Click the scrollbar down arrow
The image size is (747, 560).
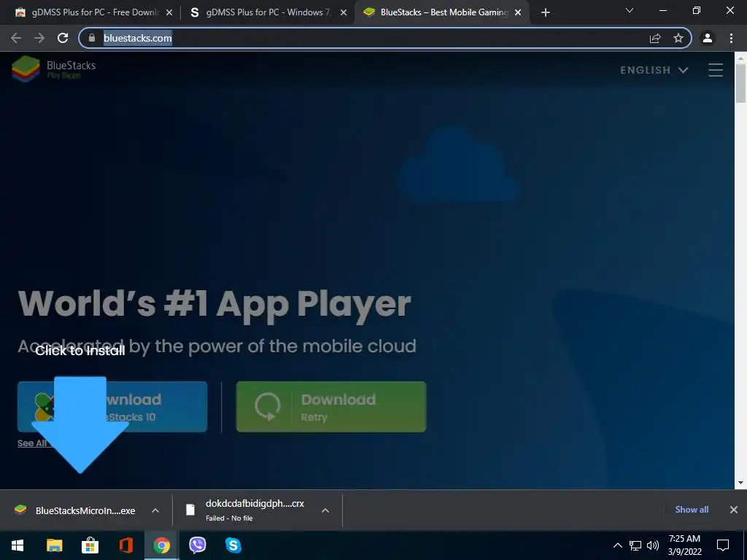(740, 483)
